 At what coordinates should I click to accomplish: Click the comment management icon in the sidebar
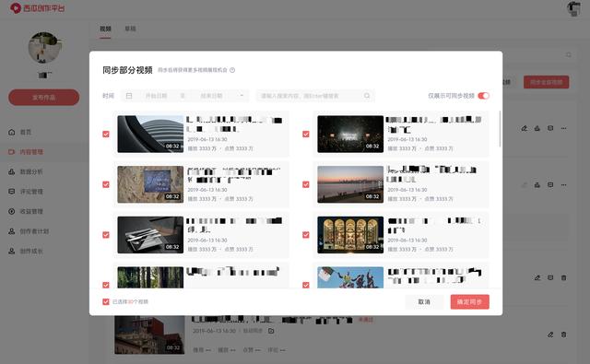[12, 192]
